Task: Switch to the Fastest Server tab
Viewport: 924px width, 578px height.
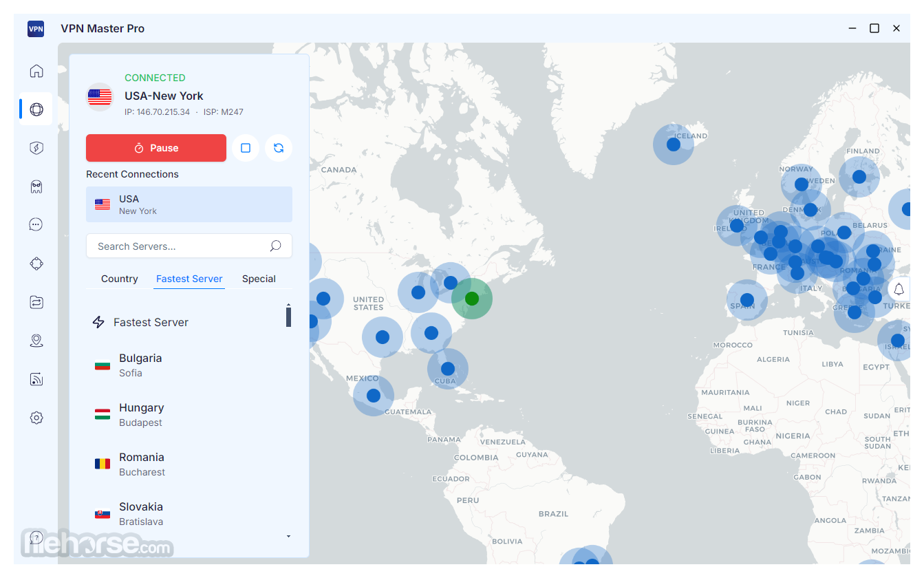Action: pos(189,279)
